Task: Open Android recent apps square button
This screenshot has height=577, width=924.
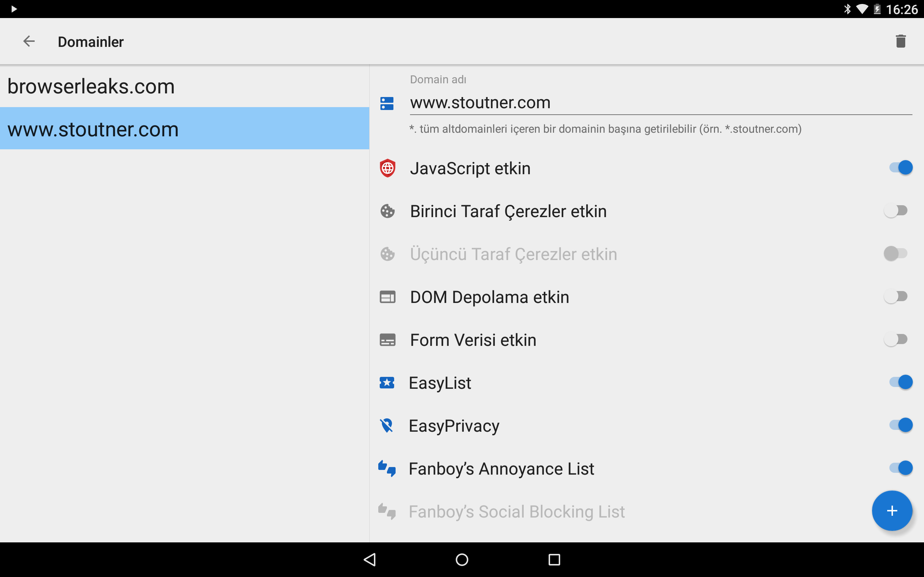Action: [x=554, y=559]
